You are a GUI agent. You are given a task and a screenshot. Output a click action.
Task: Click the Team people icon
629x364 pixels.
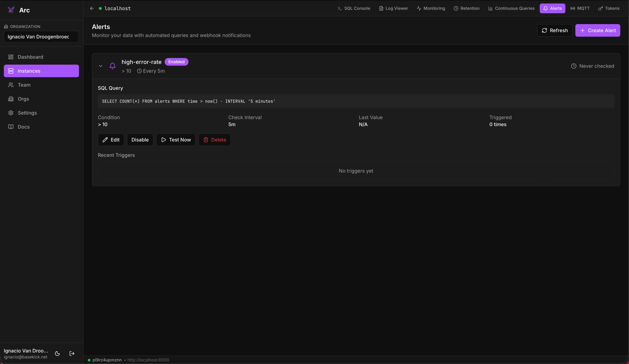[11, 85]
